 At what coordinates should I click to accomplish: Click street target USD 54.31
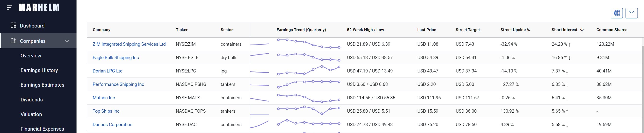point(466,58)
